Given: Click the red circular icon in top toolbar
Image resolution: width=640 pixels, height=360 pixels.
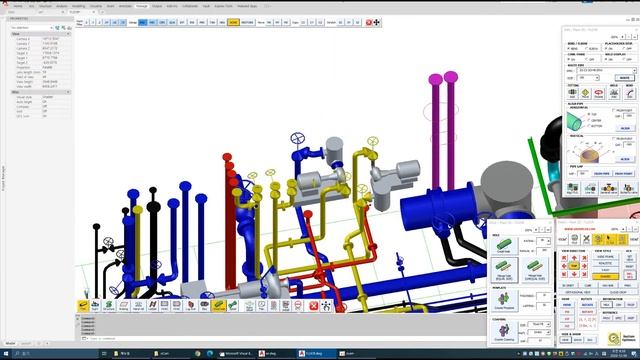Looking at the screenshot, I should [x=369, y=22].
